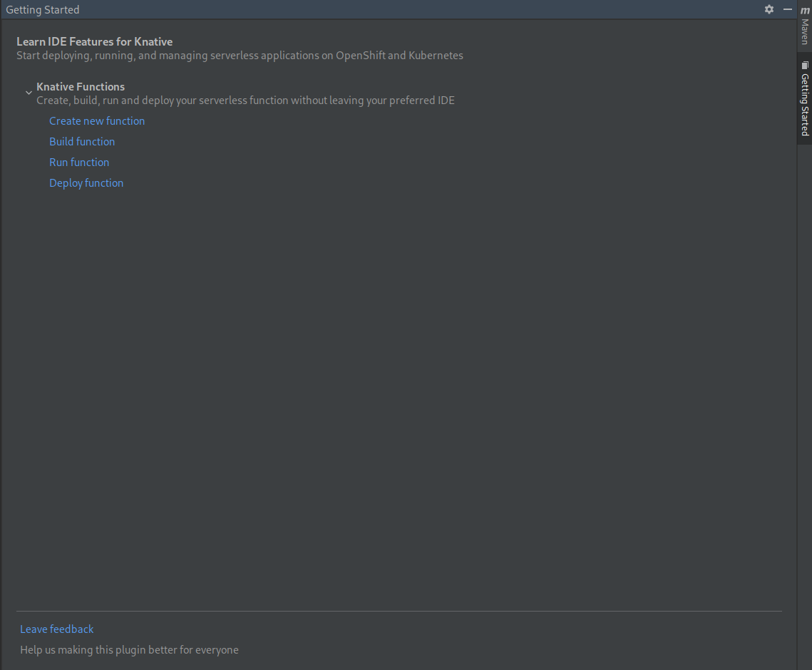Collapse the Knative Functions section

tap(29, 93)
